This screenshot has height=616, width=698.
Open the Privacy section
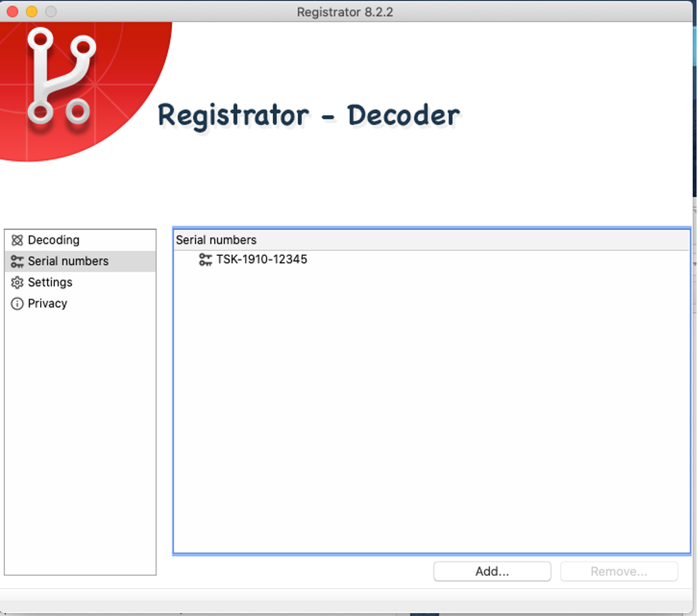pyautogui.click(x=47, y=303)
